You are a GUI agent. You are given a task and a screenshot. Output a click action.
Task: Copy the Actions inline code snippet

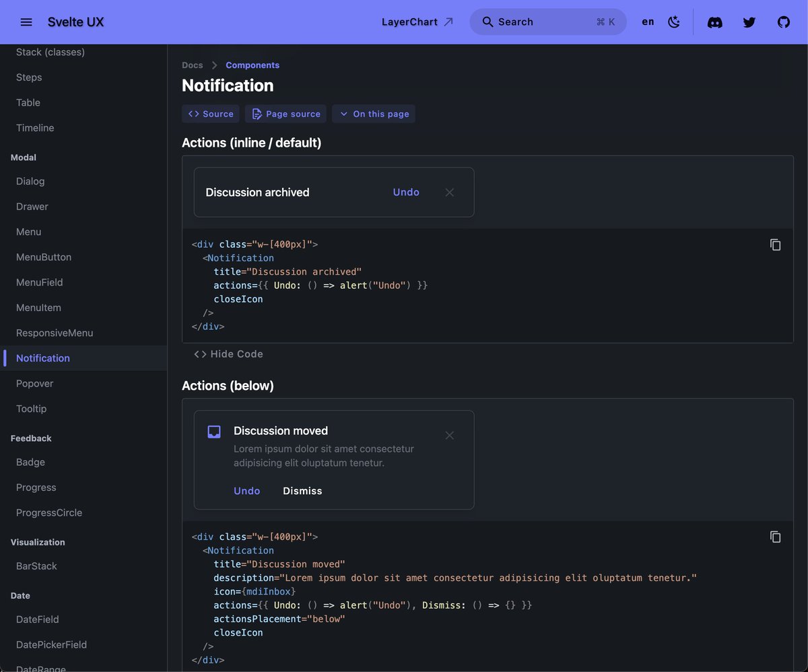tap(775, 244)
